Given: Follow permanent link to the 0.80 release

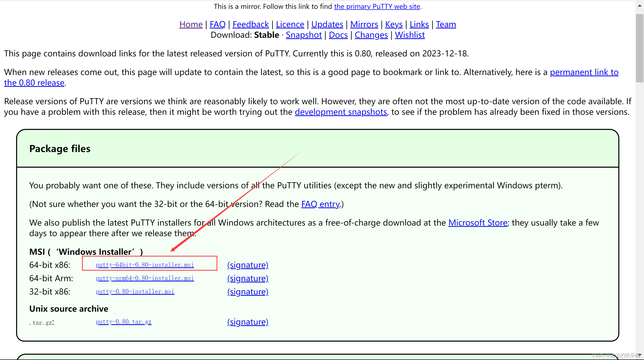Looking at the screenshot, I should coord(584,72).
